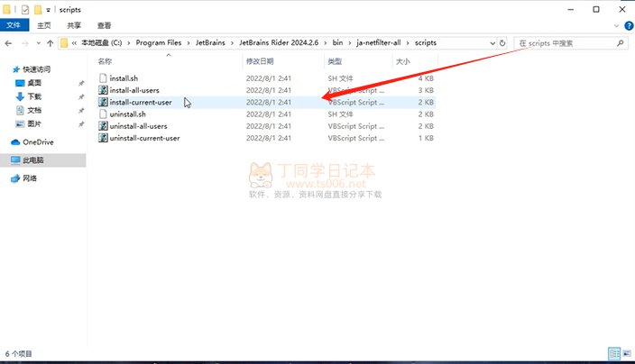Open 图片 in quick access
Viewport: 635px width, 364px height.
tap(34, 123)
